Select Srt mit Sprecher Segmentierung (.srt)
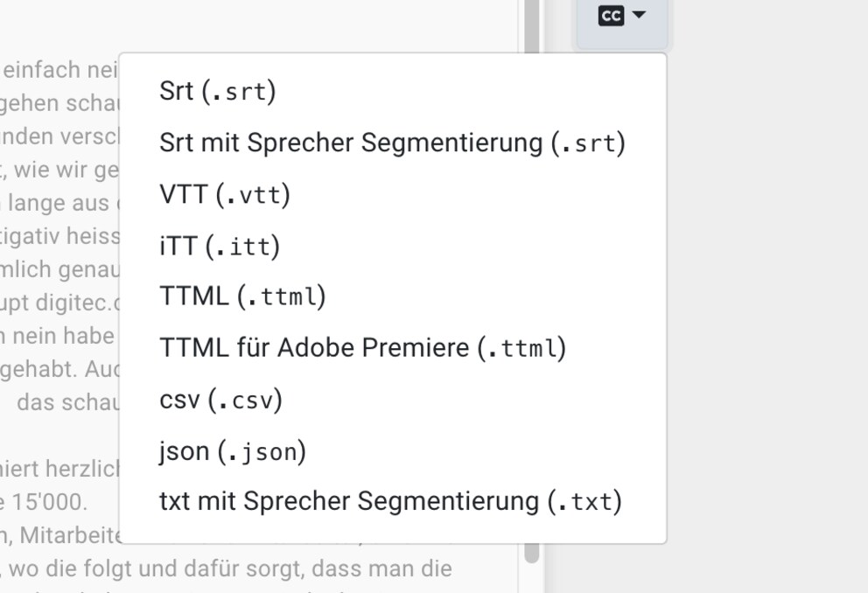Screen dimensions: 868x593 [393, 143]
